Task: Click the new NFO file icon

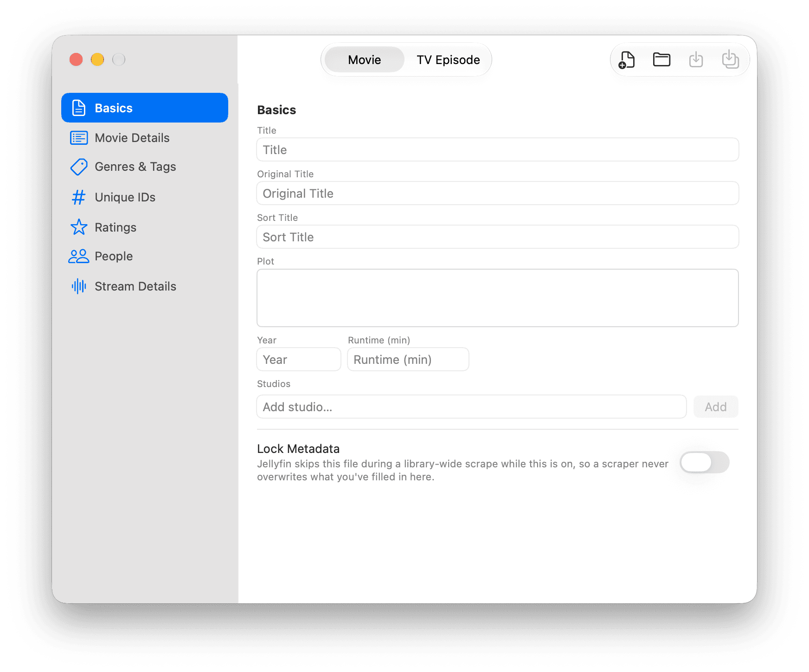Action: click(x=627, y=60)
